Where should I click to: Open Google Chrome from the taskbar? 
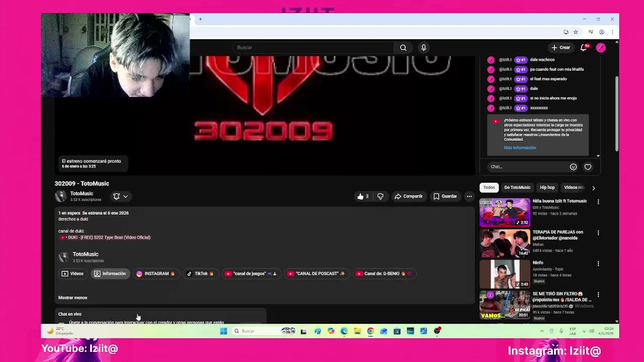(370, 331)
